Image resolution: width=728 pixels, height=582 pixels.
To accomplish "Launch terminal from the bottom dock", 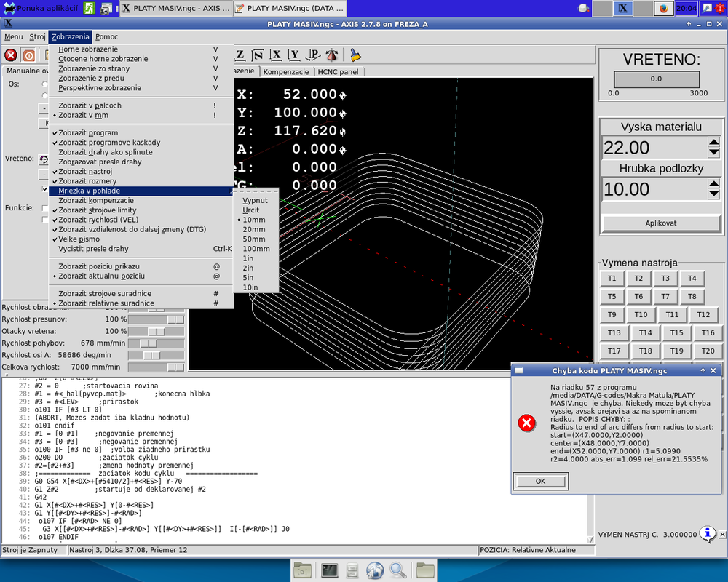I will [x=329, y=570].
